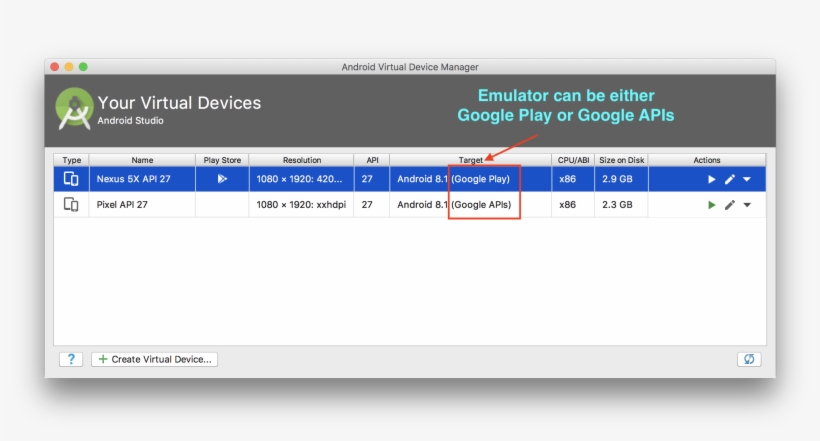
Task: Sort by the Type column header
Action: point(72,160)
